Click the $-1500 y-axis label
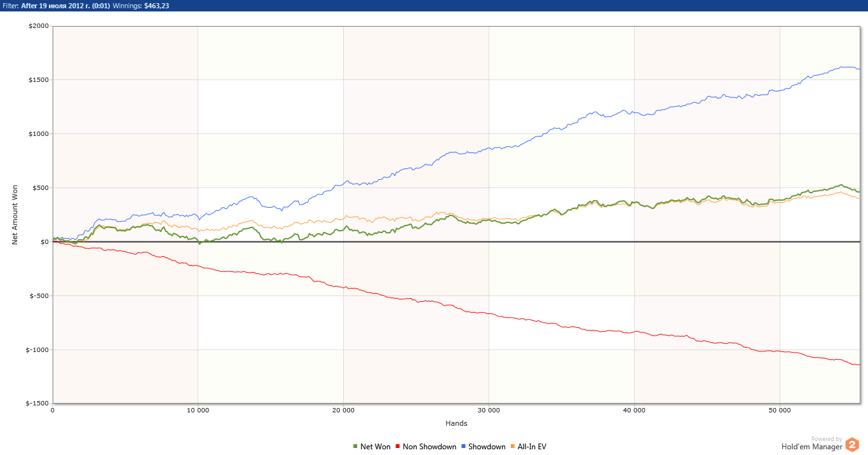The width and height of the screenshot is (868, 455). click(x=36, y=404)
